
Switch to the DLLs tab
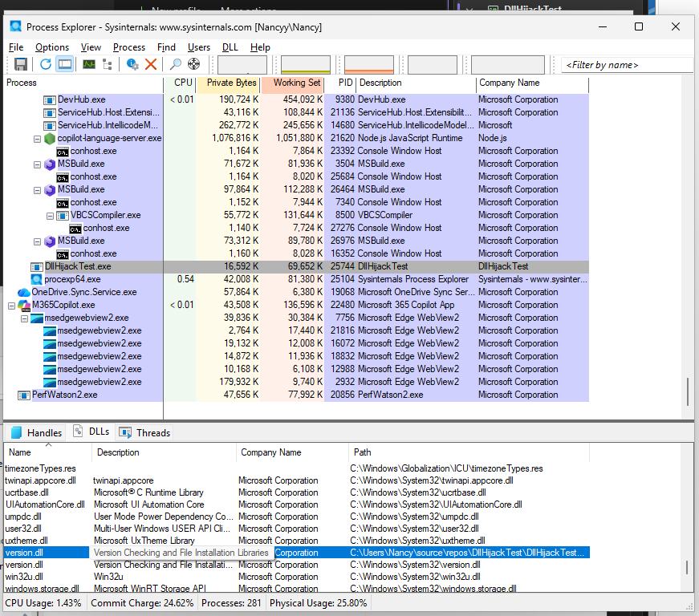pos(91,432)
